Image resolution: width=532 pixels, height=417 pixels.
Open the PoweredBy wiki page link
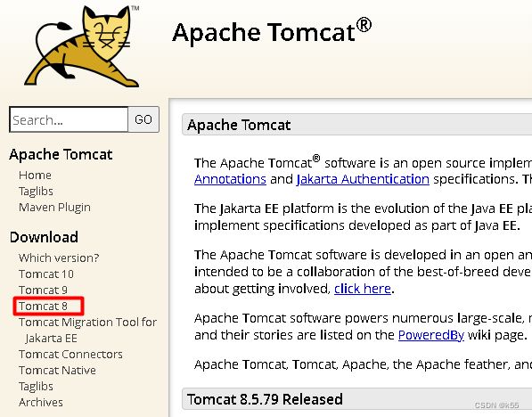pos(431,335)
